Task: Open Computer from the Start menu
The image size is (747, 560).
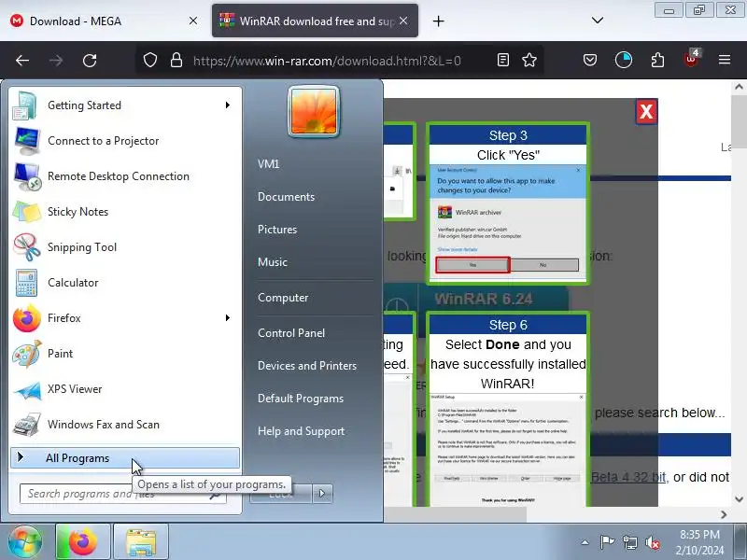Action: pos(283,298)
